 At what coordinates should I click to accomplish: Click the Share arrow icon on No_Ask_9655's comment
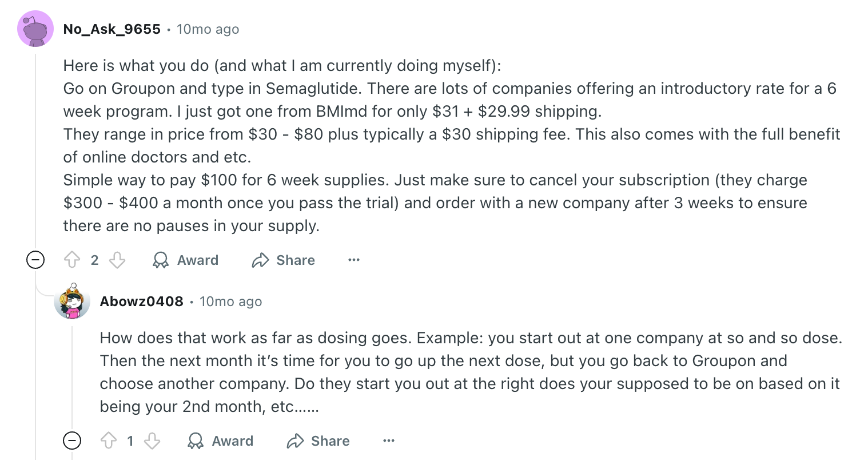[x=260, y=260]
